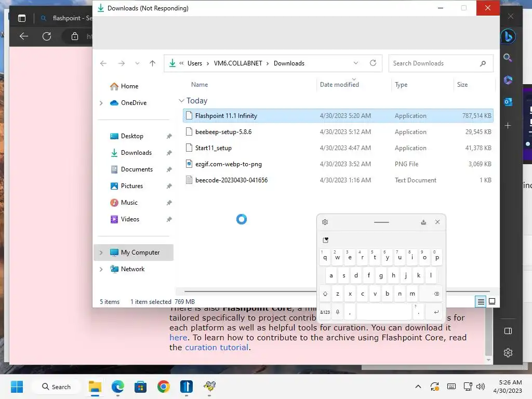This screenshot has height=399, width=532.
Task: Select My Computer in the sidebar
Action: coord(140,252)
